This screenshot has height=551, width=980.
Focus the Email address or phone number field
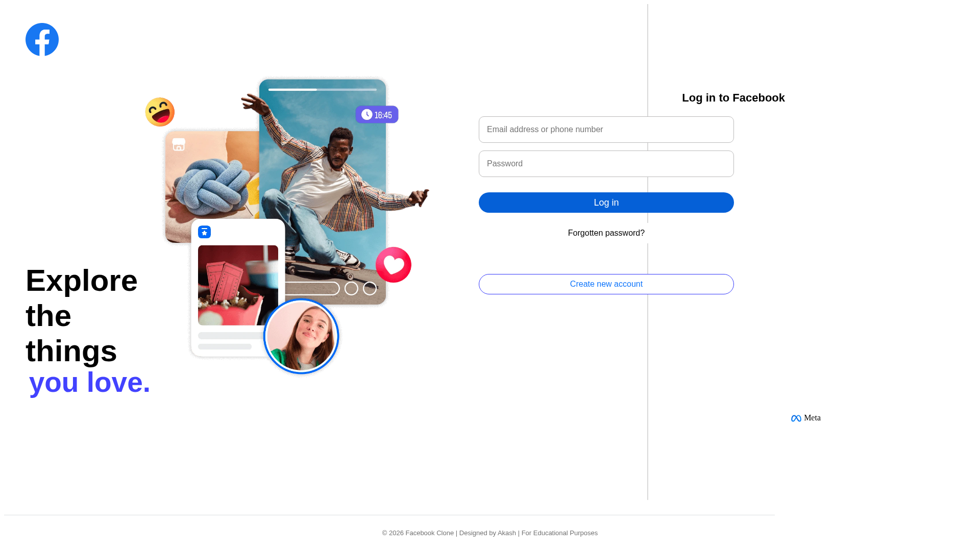click(x=606, y=130)
